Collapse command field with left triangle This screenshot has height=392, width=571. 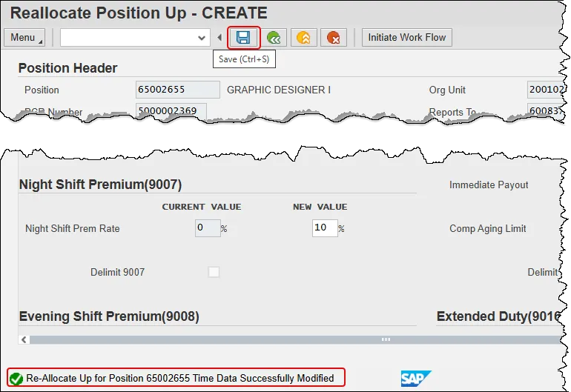pos(220,38)
